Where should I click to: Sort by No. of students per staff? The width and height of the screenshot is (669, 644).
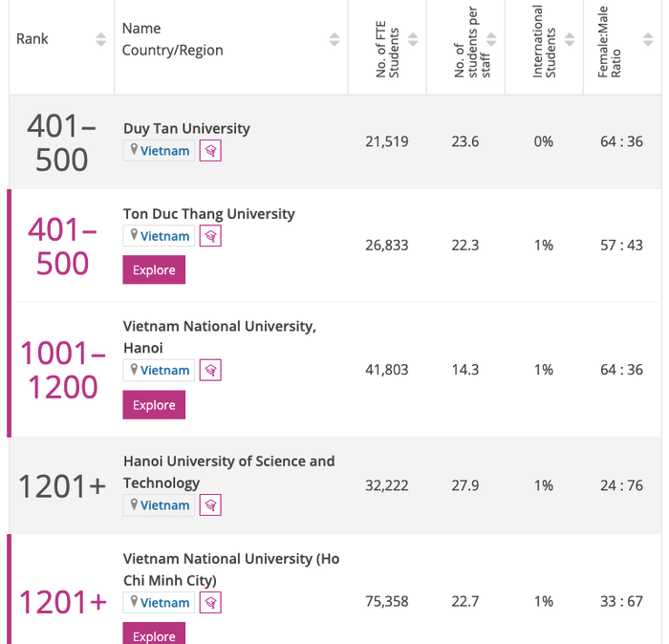tap(491, 39)
